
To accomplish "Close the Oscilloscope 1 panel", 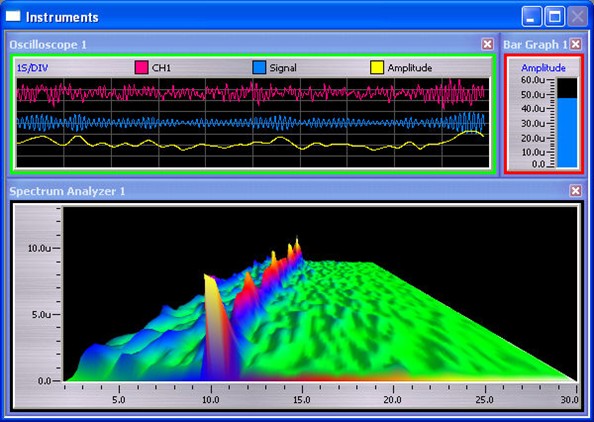I will (488, 44).
